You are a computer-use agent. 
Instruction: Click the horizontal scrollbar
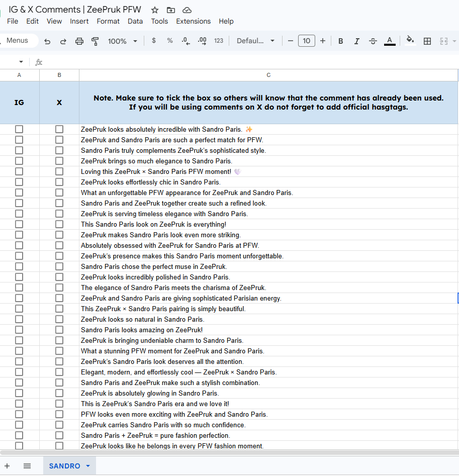(229, 452)
